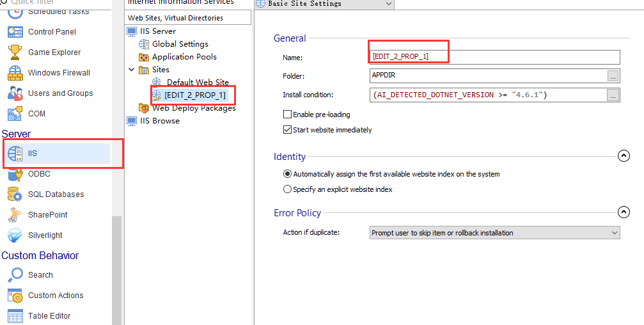This screenshot has width=644, height=325.
Task: Select Application Pools tree item
Action: tap(184, 57)
